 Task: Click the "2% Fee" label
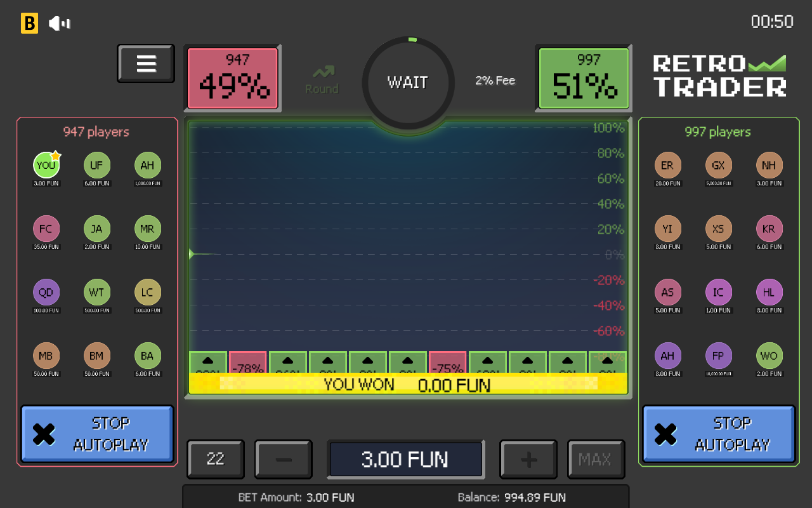point(495,81)
